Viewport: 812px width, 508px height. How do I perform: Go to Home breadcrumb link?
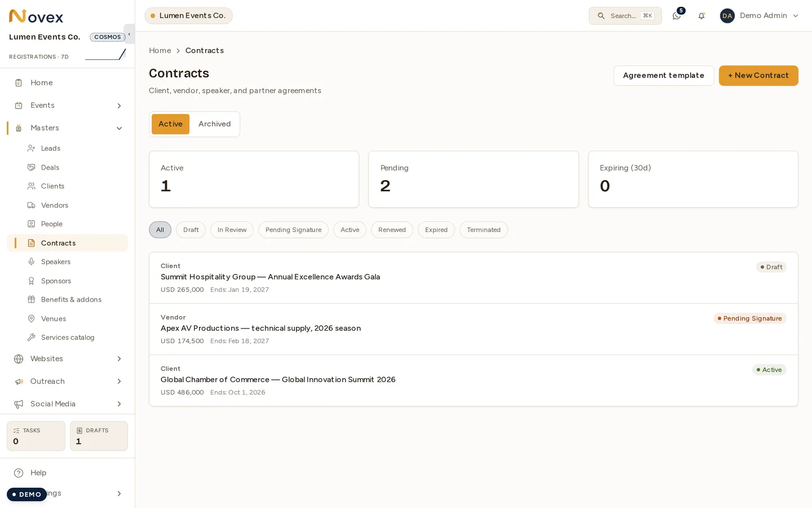point(160,51)
